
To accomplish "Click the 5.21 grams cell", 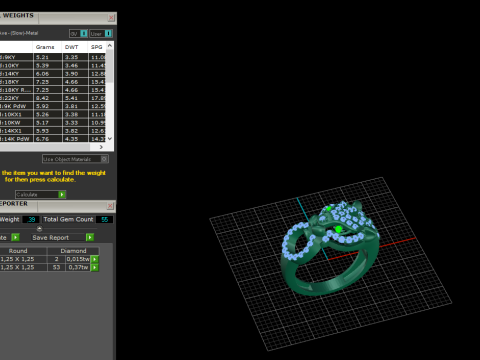I will [x=48, y=57].
